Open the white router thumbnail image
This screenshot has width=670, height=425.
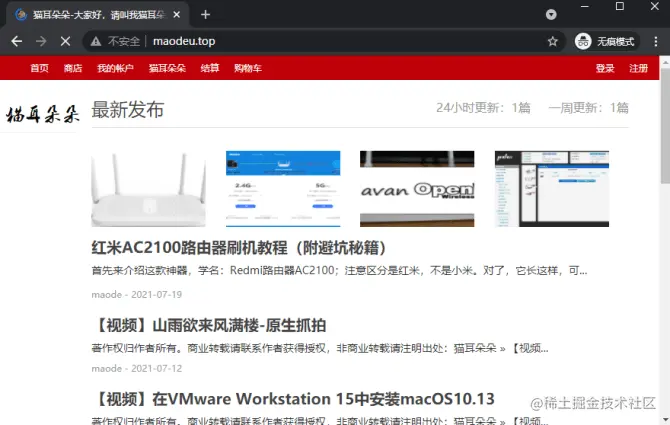[148, 189]
